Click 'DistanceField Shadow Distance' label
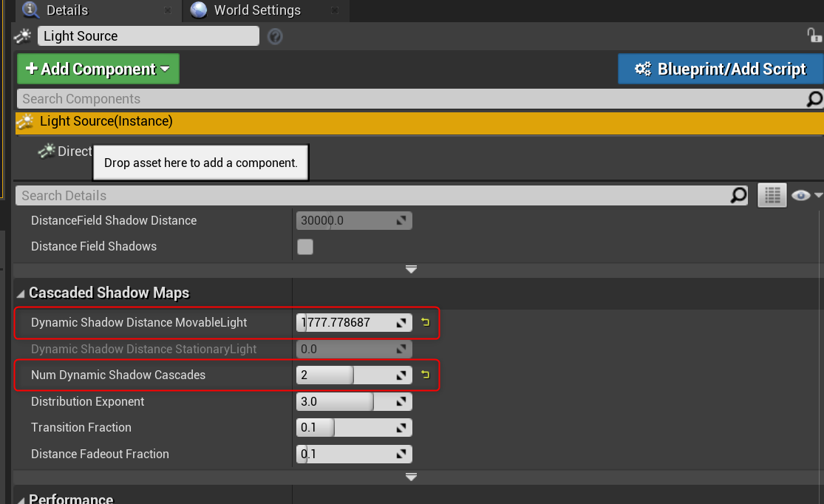This screenshot has width=824, height=504. 114,221
